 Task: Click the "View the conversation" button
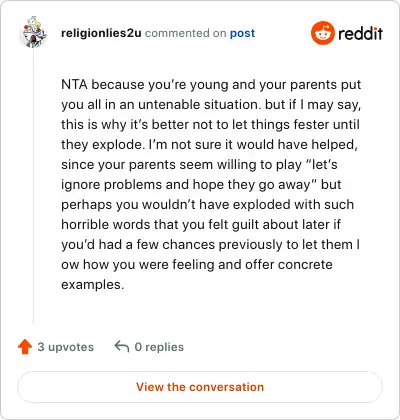pyautogui.click(x=200, y=387)
